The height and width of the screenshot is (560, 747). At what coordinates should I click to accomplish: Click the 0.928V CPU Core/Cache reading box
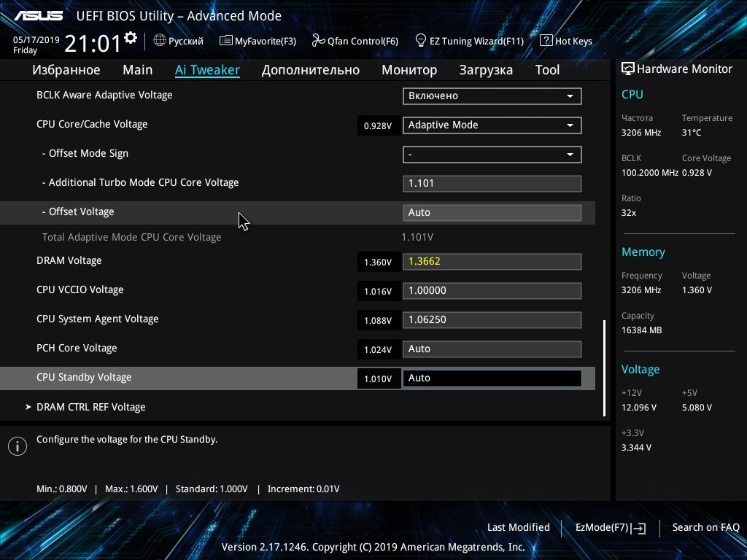[379, 125]
